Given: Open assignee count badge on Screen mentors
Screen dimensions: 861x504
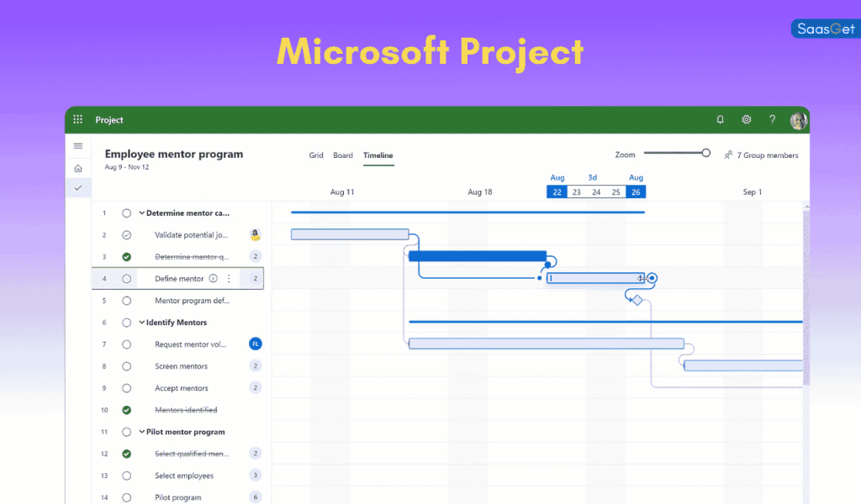Looking at the screenshot, I should click(x=256, y=365).
